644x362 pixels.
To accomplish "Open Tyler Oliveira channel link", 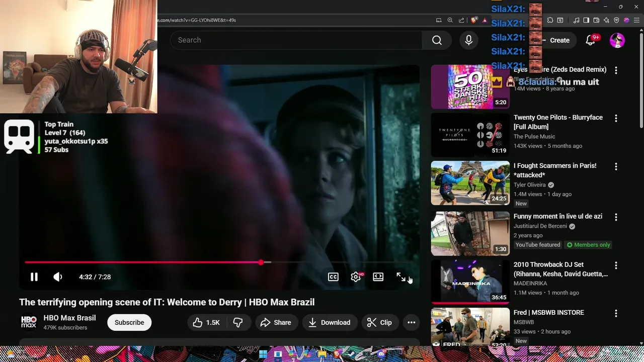I will click(530, 185).
